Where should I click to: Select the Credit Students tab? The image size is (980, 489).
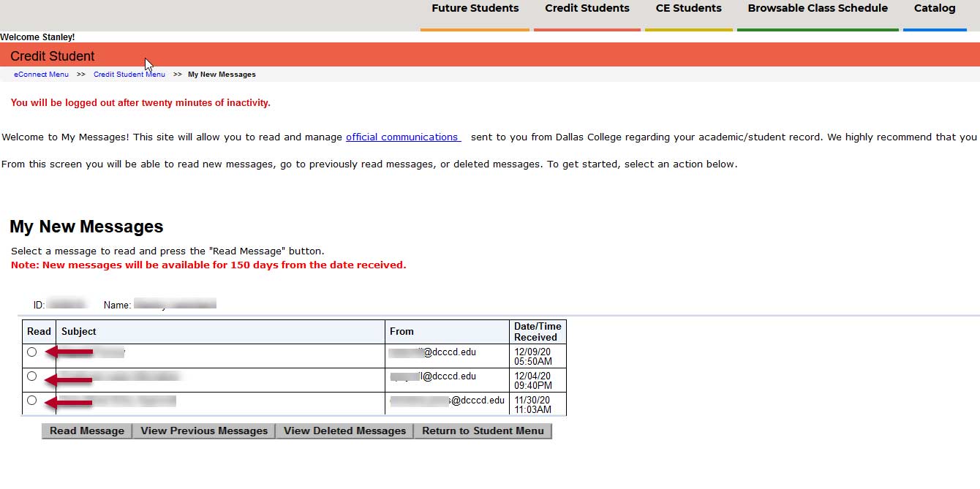click(587, 8)
